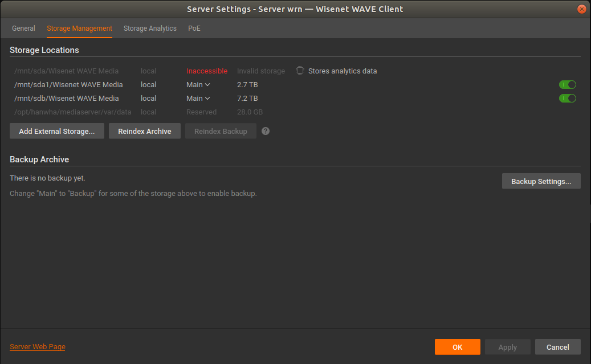
Task: Click the Invalid storage label
Action: (261, 71)
